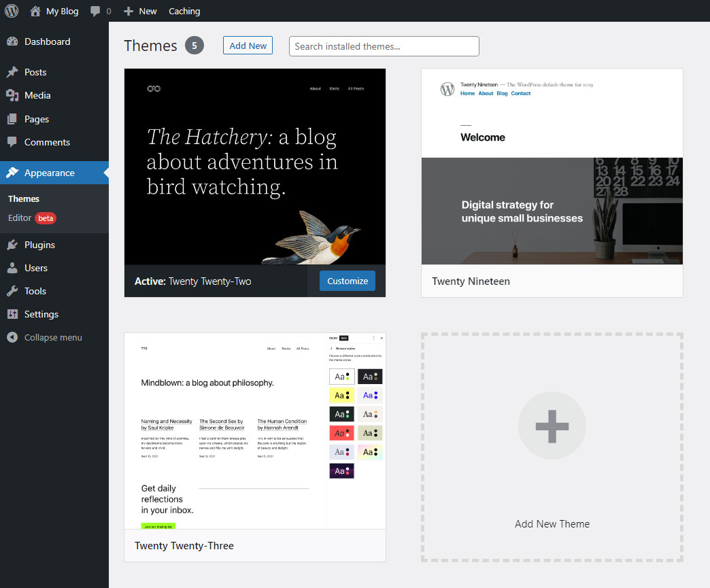710x588 pixels.
Task: Click the large plus circle icon
Action: [552, 426]
